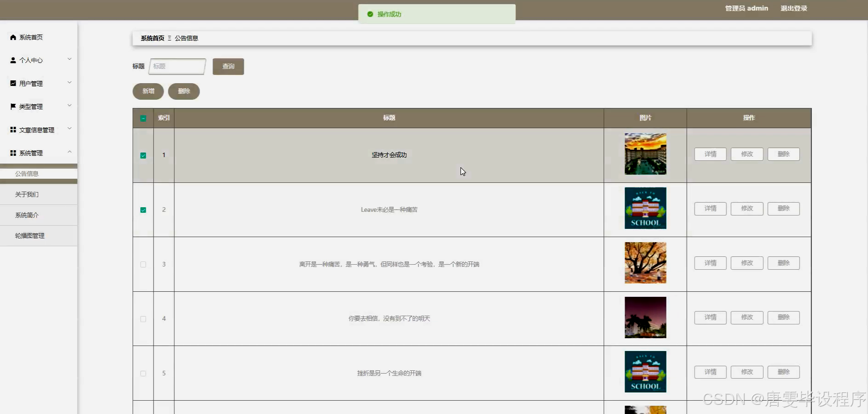Click the title text 你要去相信，没有到不了的明天
This screenshot has width=868, height=414.
(x=389, y=319)
